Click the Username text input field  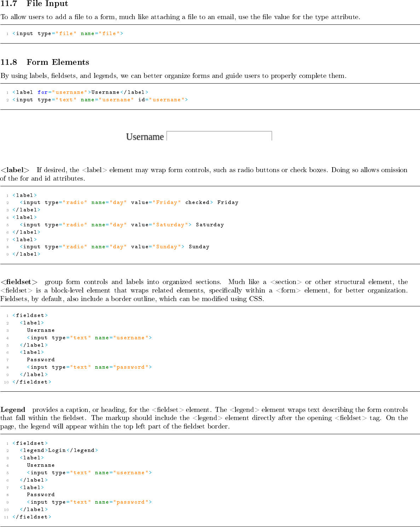click(x=219, y=136)
